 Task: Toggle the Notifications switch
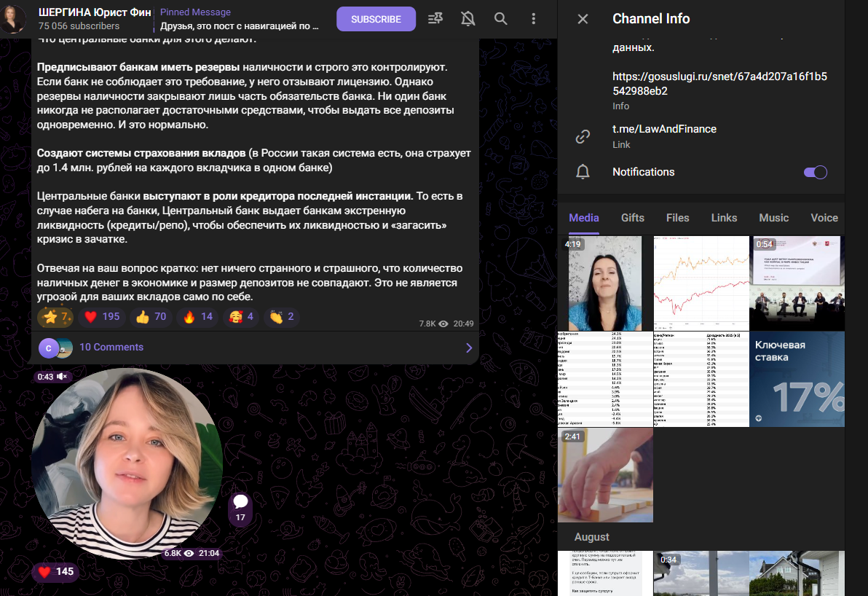pyautogui.click(x=816, y=172)
